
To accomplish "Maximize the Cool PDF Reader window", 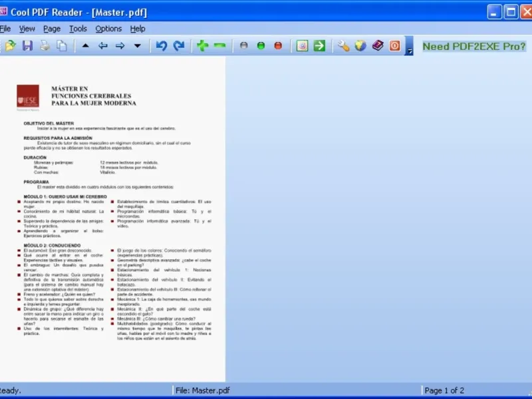I will 511,12.
